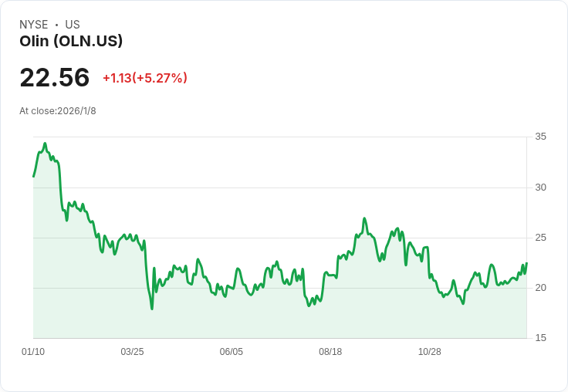The image size is (568, 392).
Task: Open the Olin (OLN.US) stock title
Action: 71,42
